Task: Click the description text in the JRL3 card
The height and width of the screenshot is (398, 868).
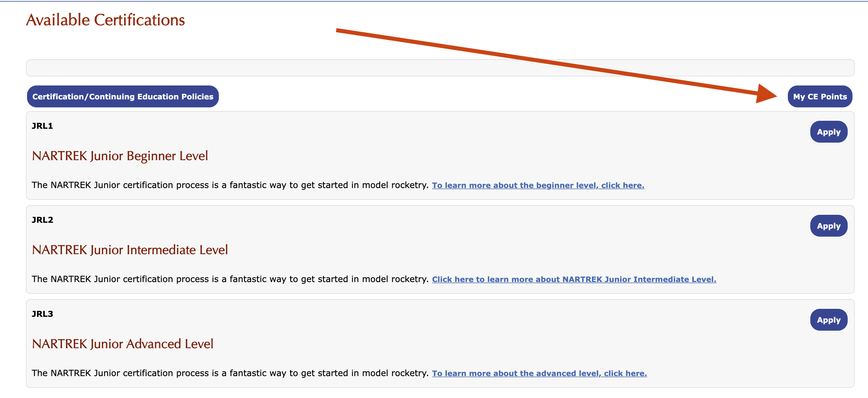Action: (230, 373)
